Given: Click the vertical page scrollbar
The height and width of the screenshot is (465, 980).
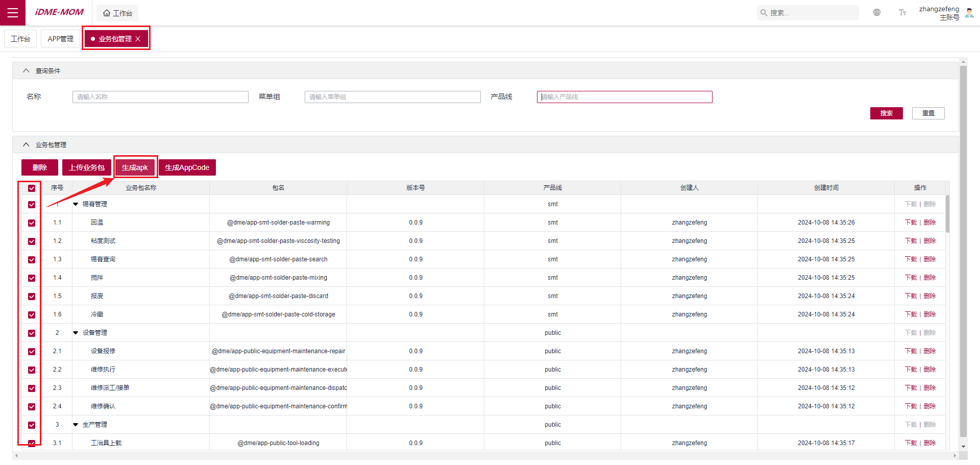Looking at the screenshot, I should point(963,255).
